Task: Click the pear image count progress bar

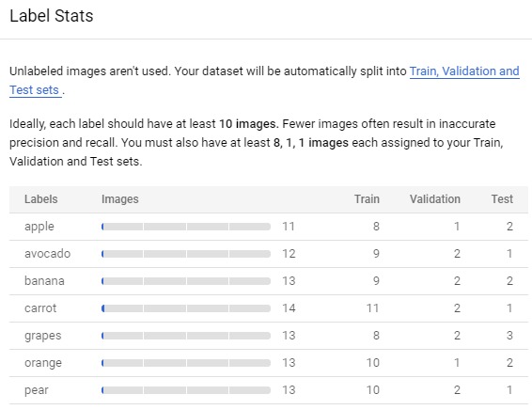Action: point(186,390)
